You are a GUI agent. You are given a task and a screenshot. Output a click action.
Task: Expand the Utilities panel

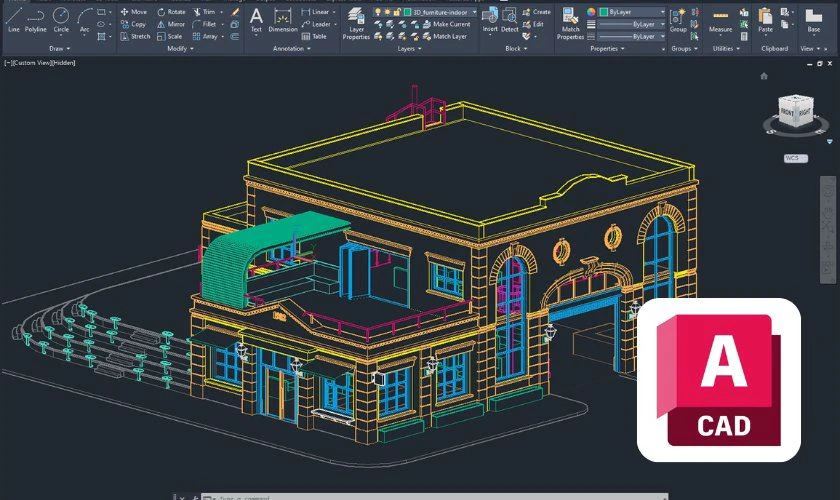[x=726, y=49]
